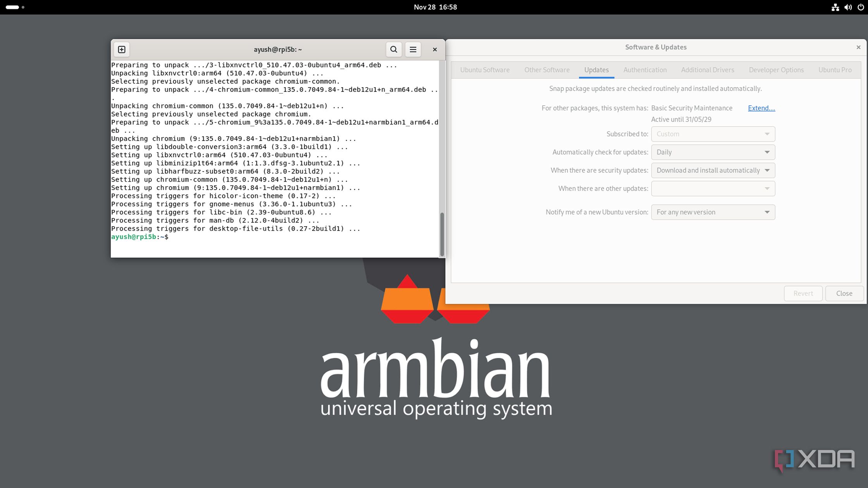The height and width of the screenshot is (488, 868).
Task: Open the Additional Drivers tab
Action: [x=708, y=70]
